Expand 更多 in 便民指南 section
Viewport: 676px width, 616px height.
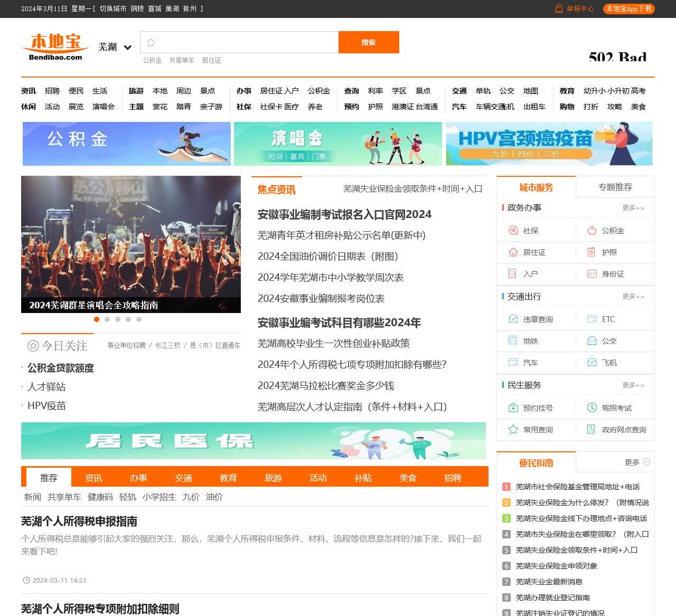tap(637, 462)
